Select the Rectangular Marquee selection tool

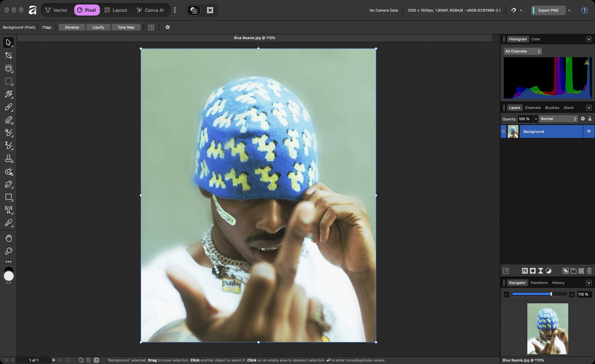pyautogui.click(x=8, y=81)
